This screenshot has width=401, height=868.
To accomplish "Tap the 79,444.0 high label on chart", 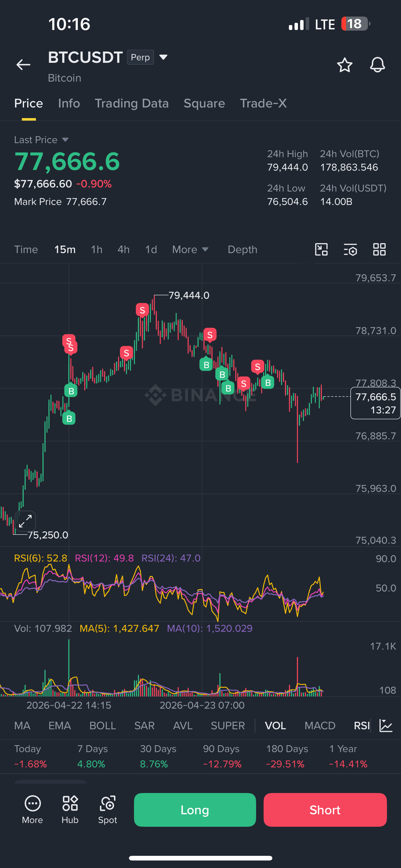I will [189, 295].
